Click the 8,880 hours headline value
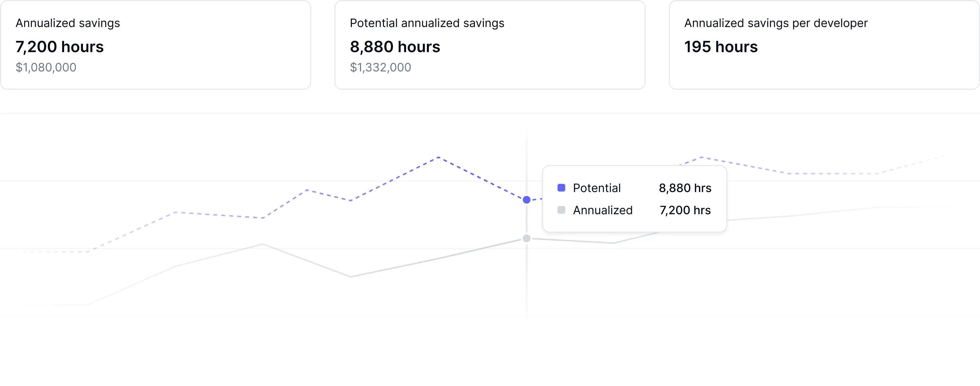This screenshot has width=980, height=386. point(395,47)
